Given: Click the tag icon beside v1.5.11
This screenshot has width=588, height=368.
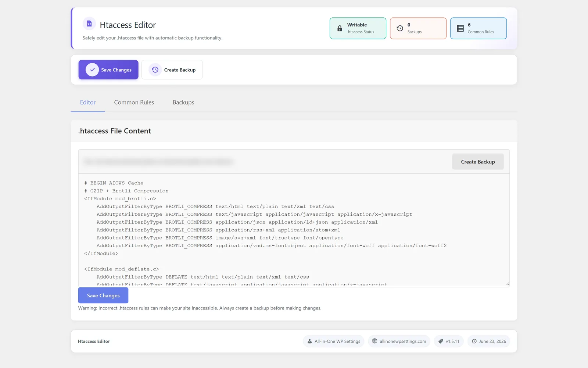Looking at the screenshot, I should pos(441,341).
